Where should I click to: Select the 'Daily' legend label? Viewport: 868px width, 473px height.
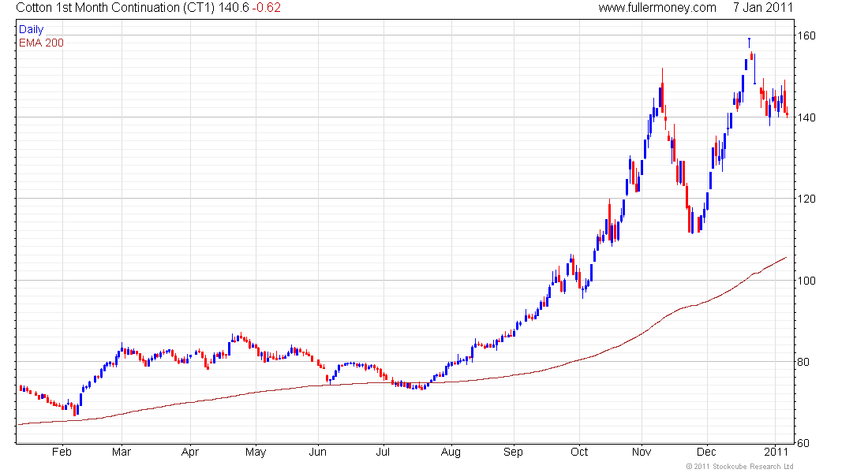(31, 30)
